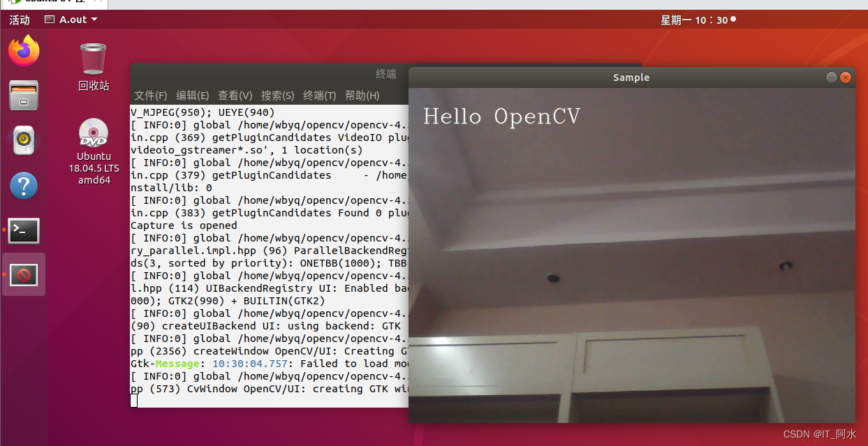Minimize the Sample window
Viewport: 868px width, 446px height.
coord(832,77)
